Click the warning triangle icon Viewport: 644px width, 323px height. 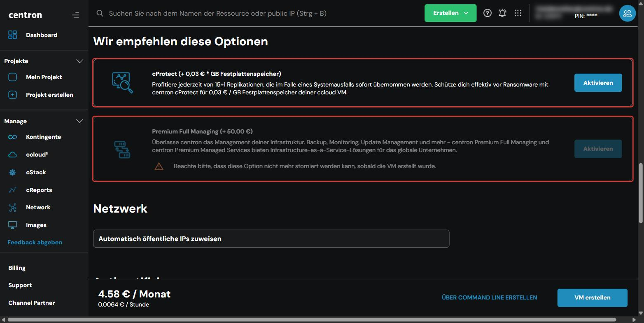tap(159, 166)
